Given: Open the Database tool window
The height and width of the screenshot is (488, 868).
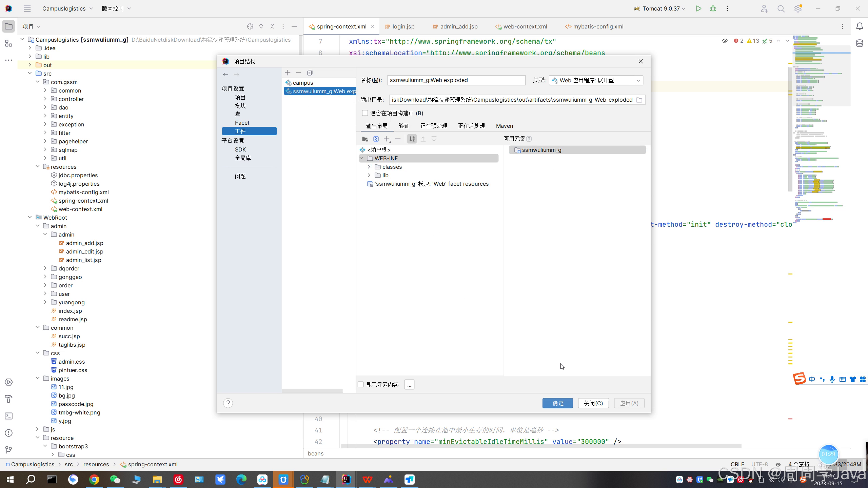Looking at the screenshot, I should [x=860, y=43].
